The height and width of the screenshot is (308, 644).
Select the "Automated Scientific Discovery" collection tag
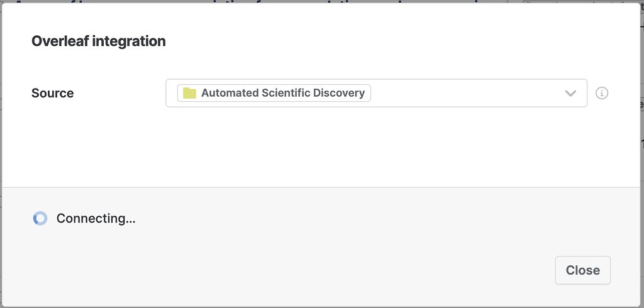[x=282, y=93]
